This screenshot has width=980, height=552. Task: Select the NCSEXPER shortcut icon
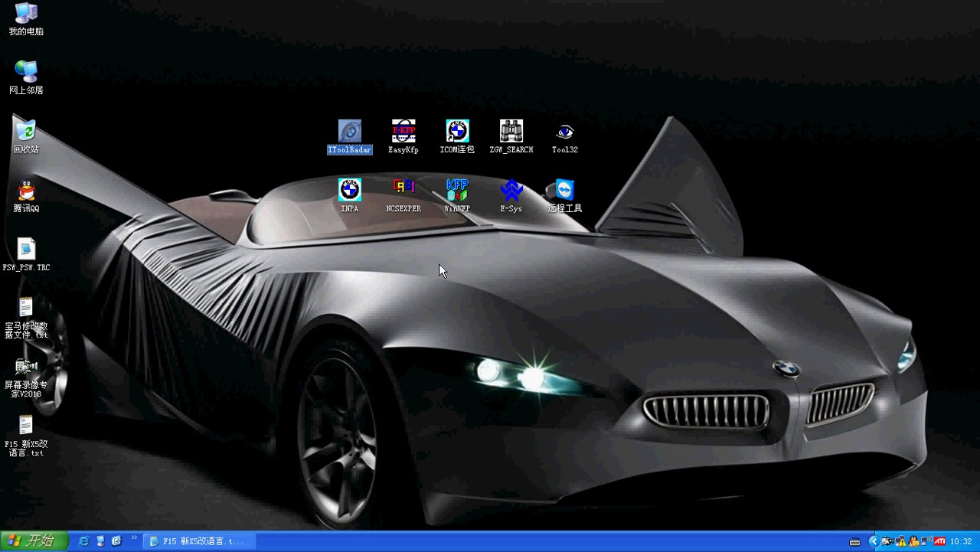click(x=403, y=196)
